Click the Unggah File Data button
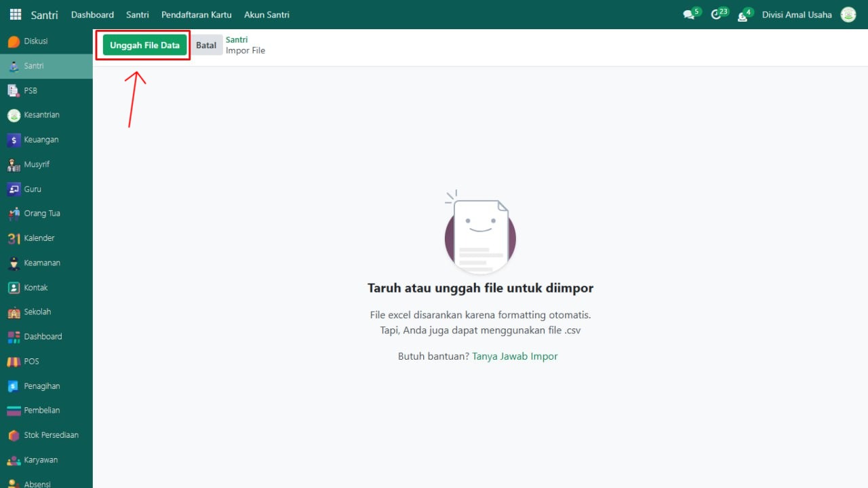This screenshot has width=868, height=488. coord(144,45)
